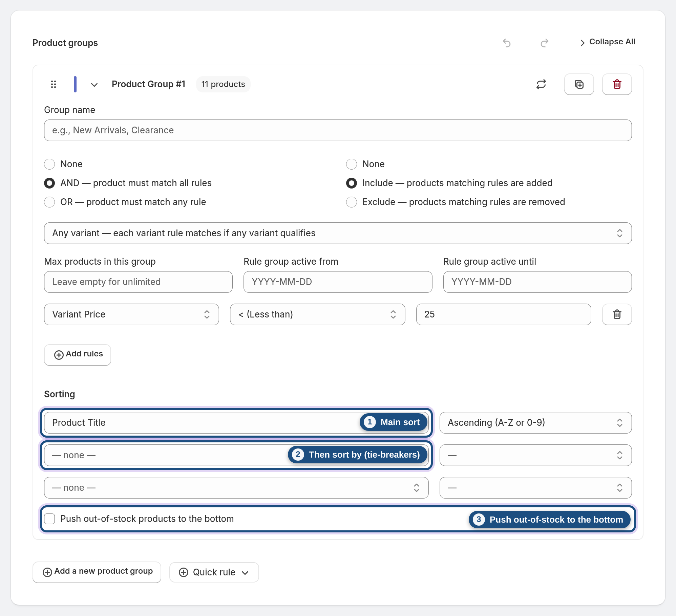
Task: Open the Ascending (A-Z or 0-9) dropdown
Action: coord(535,423)
